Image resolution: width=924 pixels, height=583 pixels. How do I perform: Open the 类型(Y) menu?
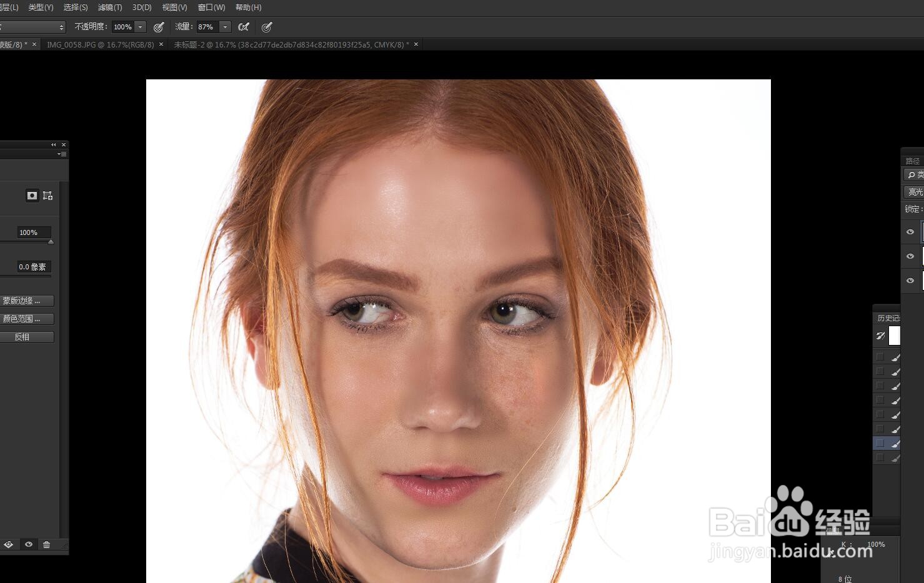(x=41, y=7)
